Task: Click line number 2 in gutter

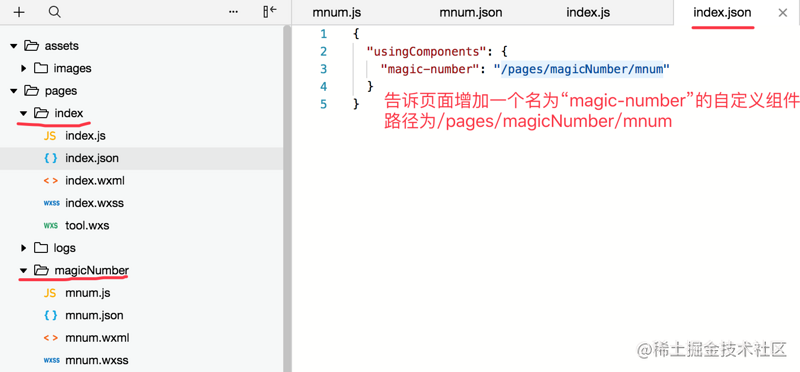Action: coord(323,52)
